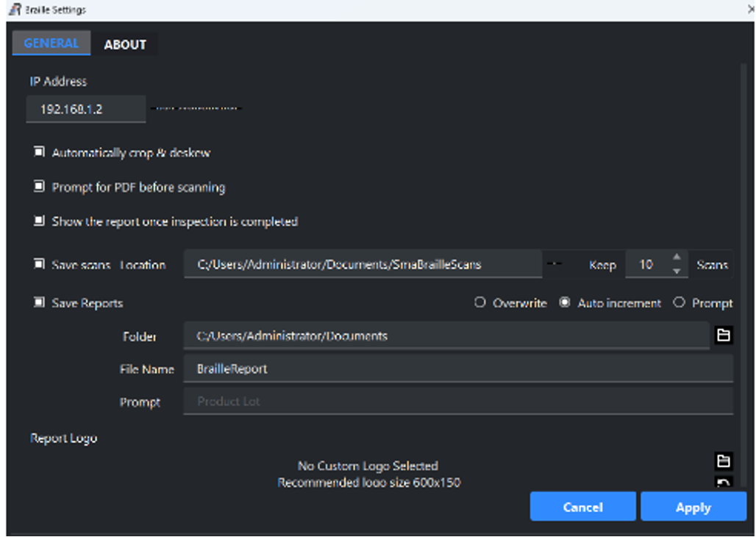Decrease the Keep scans count with down arrow
This screenshot has width=756, height=537.
coord(677,271)
